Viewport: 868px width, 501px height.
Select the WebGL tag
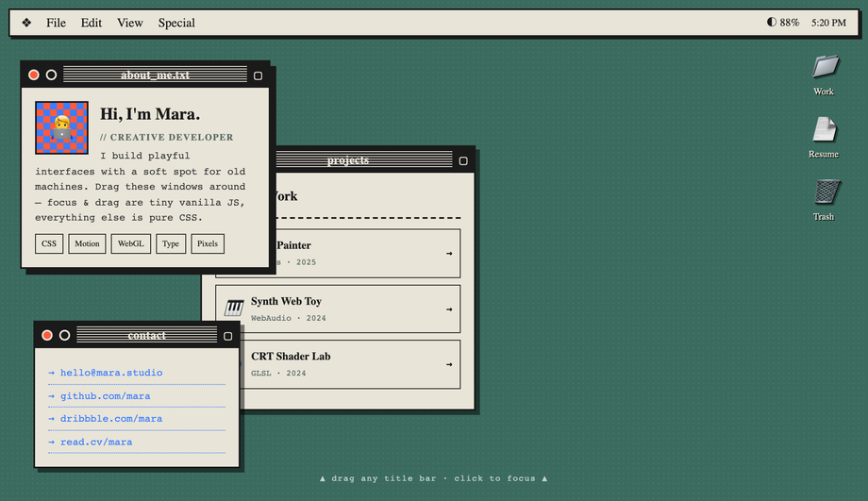click(x=130, y=243)
